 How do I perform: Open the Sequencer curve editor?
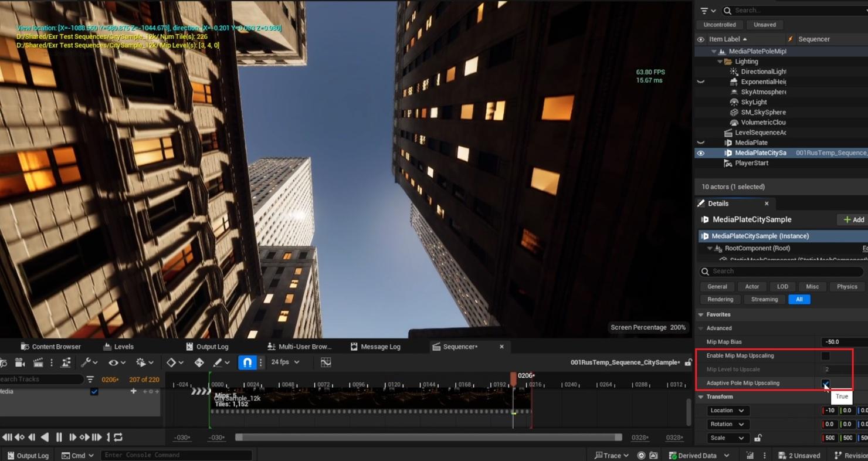pyautogui.click(x=327, y=362)
